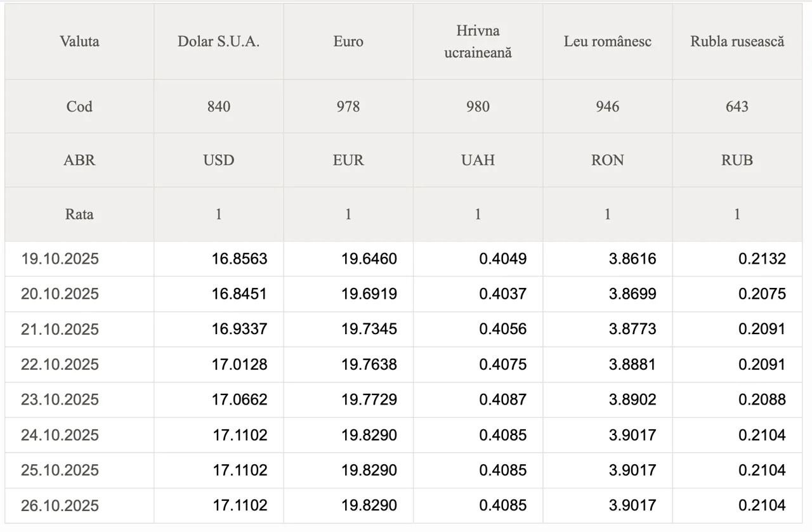Select the USD abbreviation cell
Viewport: 812px width, 532px height.
coord(218,160)
